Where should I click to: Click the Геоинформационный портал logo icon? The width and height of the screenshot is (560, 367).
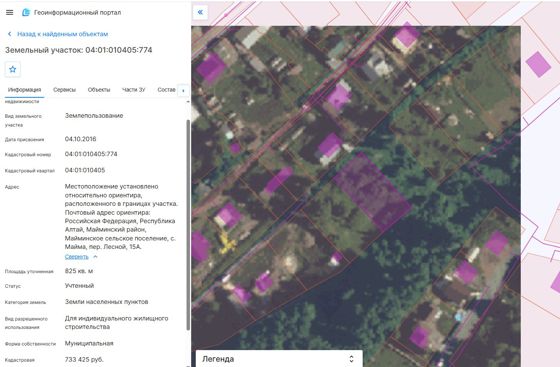point(26,12)
